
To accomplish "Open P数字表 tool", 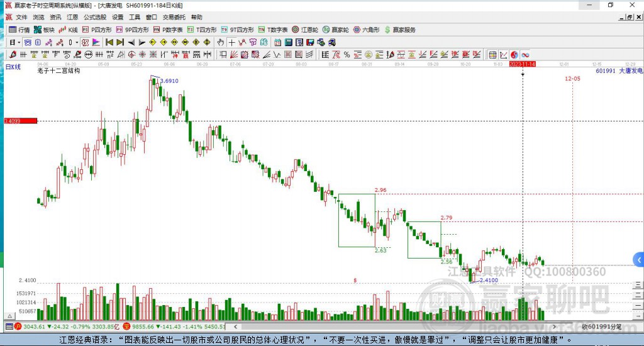I will [168, 30].
